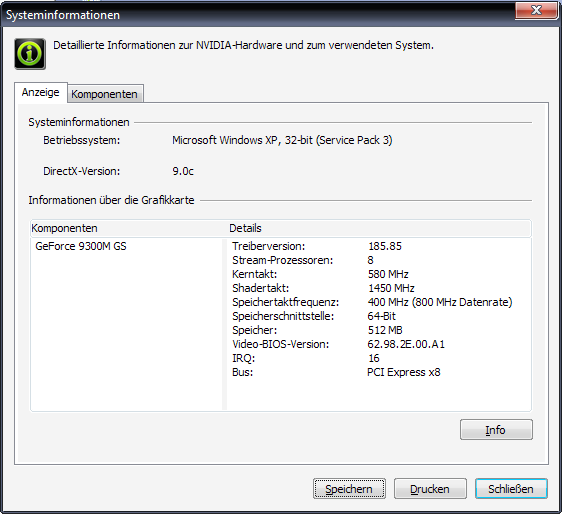Click the DirectX-Version label
This screenshot has width=562, height=514.
82,171
